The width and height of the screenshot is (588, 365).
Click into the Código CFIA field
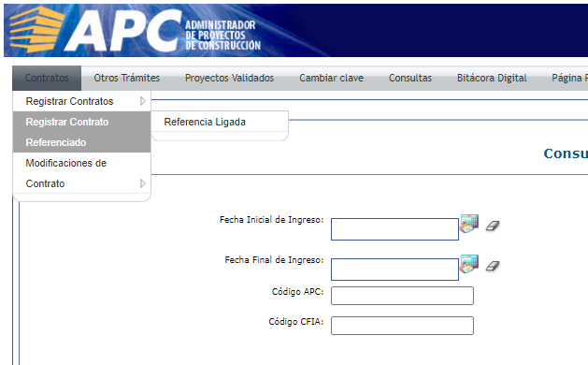[402, 326]
